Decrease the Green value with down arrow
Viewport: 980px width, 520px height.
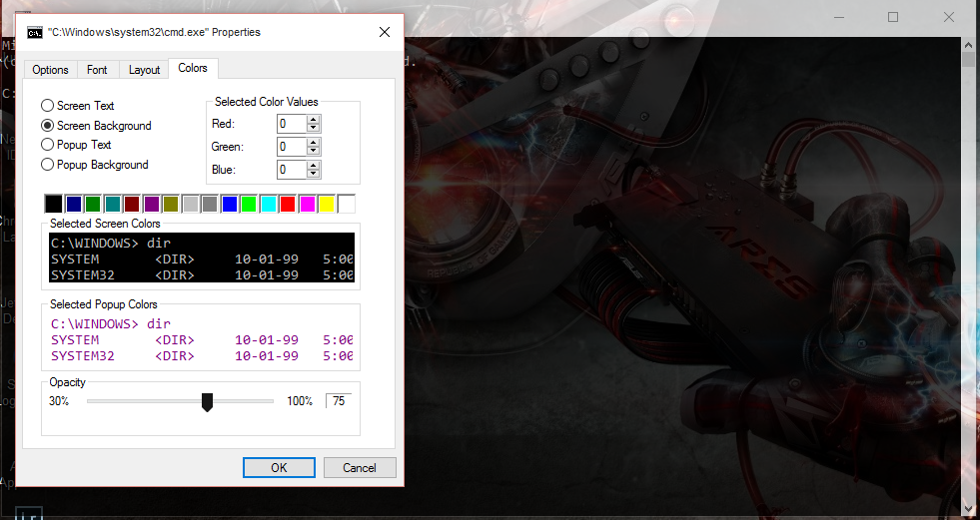[x=314, y=151]
